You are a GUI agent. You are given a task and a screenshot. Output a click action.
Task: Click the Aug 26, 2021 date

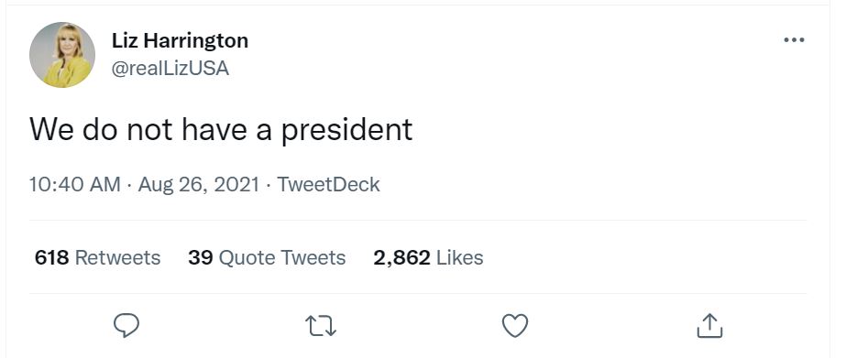pyautogui.click(x=199, y=184)
